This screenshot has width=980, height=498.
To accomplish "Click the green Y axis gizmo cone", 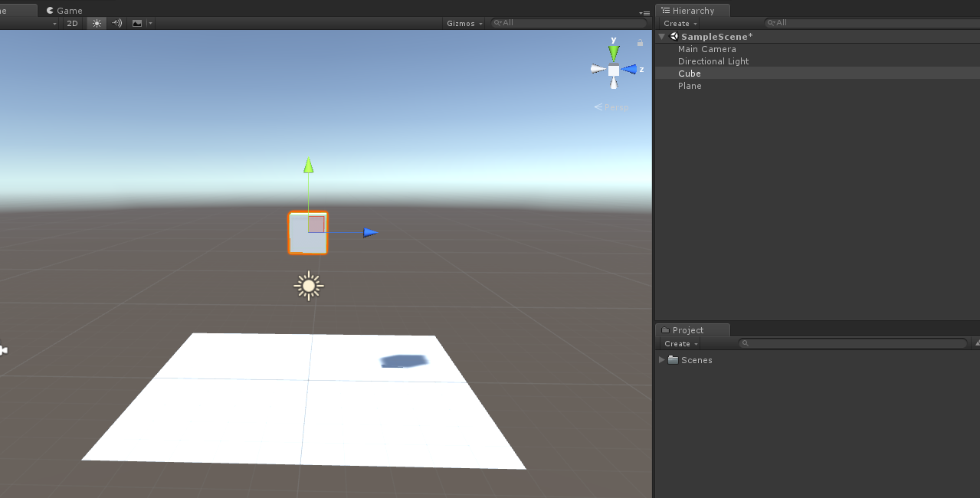I will pyautogui.click(x=614, y=52).
